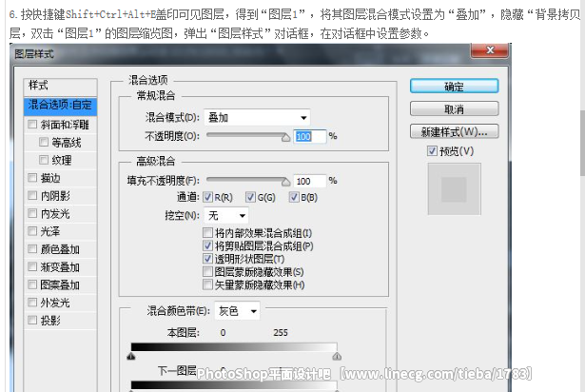Click the 确定 button
585x392 pixels.
pyautogui.click(x=454, y=87)
